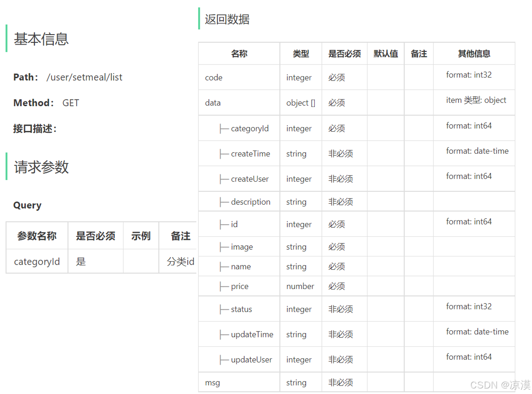
Task: Click the 返回数据 section heading
Action: click(x=227, y=19)
